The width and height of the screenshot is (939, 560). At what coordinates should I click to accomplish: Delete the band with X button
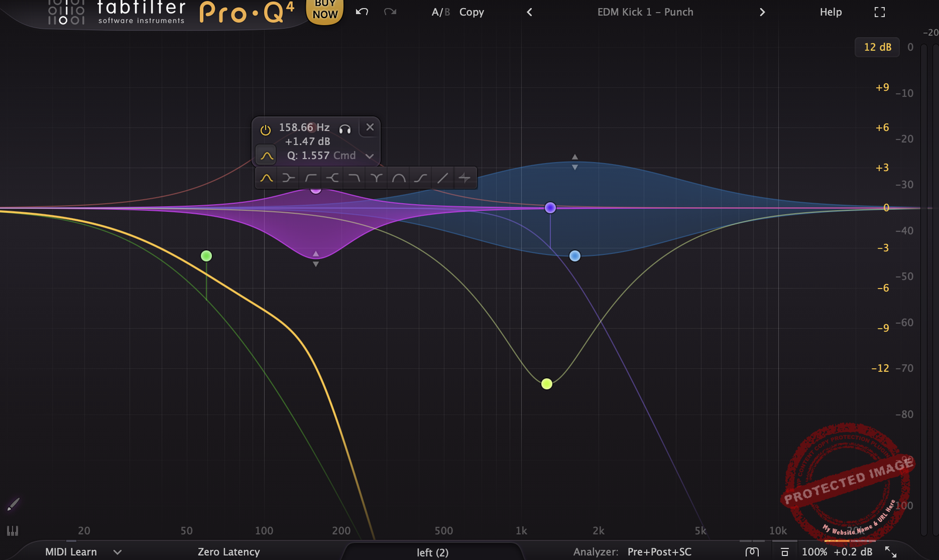[x=370, y=127]
